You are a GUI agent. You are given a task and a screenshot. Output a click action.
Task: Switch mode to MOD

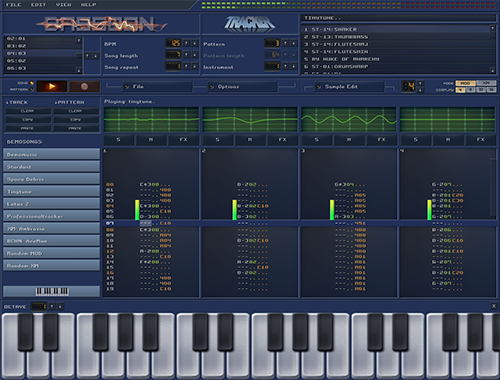465,83
